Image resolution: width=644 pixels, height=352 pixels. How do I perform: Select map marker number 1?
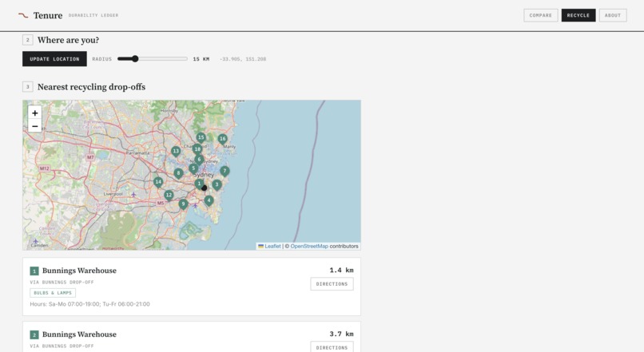coord(199,184)
